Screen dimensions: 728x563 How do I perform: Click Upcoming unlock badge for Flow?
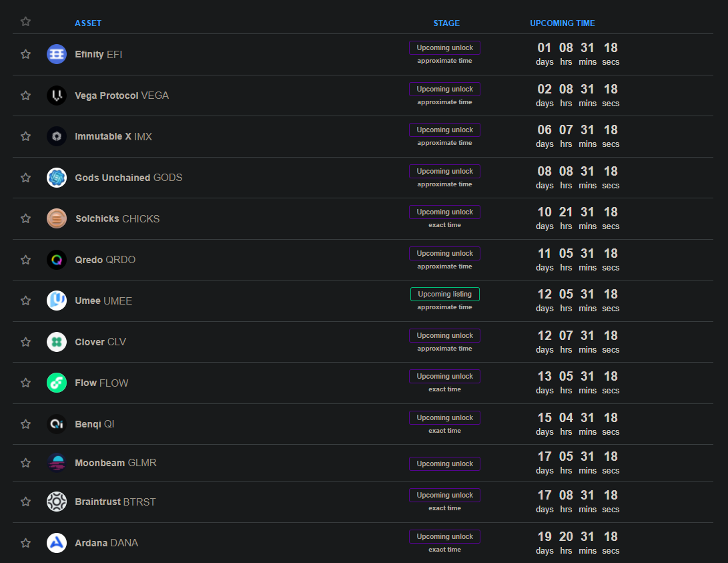(x=445, y=376)
